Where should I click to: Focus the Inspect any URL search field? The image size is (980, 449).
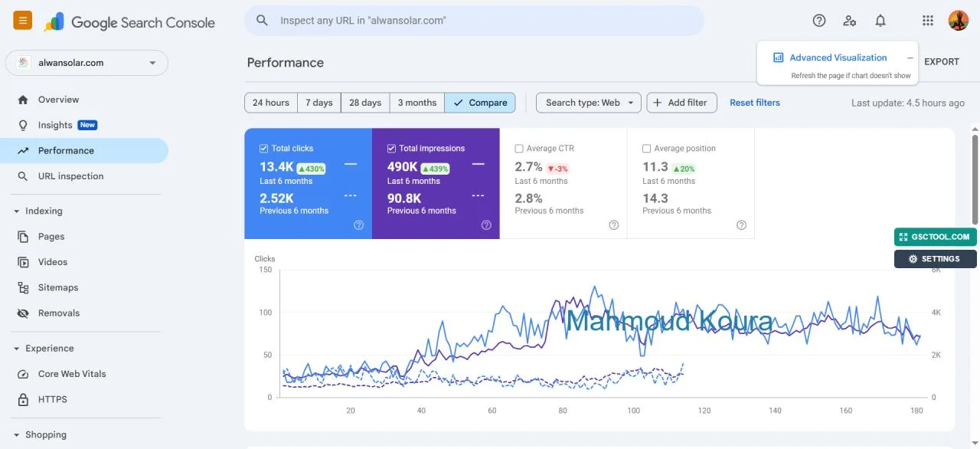click(x=474, y=21)
